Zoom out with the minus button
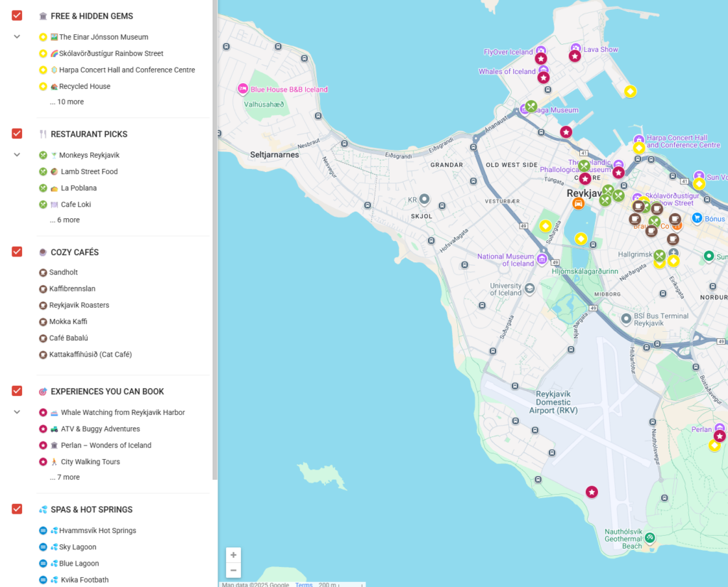The width and height of the screenshot is (728, 587). click(x=233, y=570)
